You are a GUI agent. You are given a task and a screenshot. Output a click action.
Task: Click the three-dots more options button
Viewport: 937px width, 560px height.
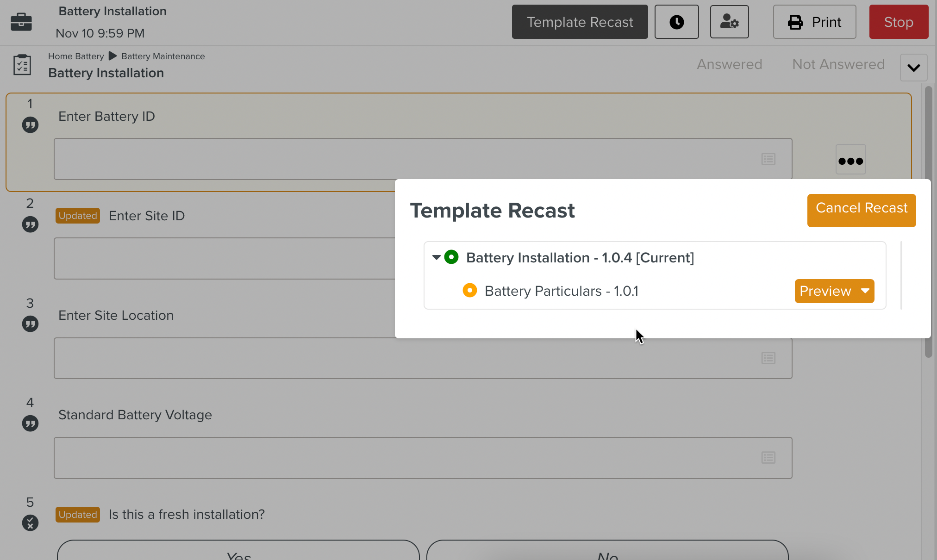pos(850,160)
